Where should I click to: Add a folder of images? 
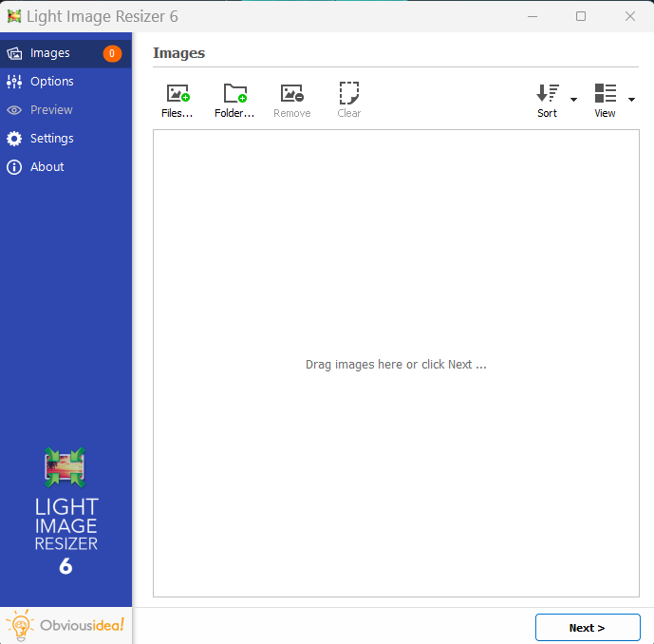(234, 100)
